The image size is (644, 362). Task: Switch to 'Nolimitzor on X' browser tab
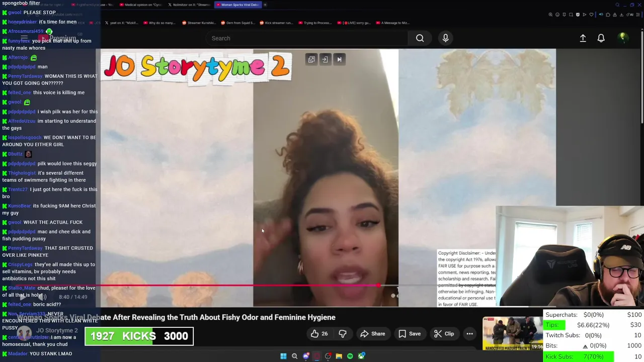coord(189,5)
